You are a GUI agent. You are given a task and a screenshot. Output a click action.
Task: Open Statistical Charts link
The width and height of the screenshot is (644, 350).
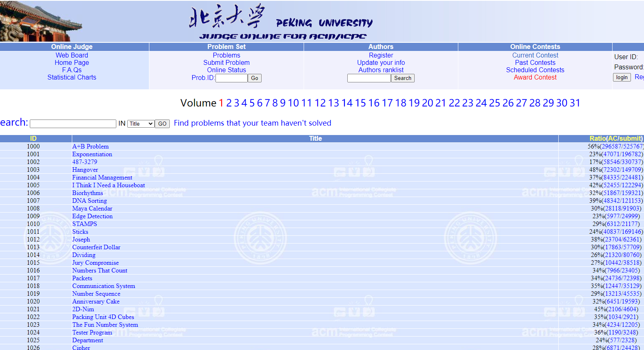coord(72,77)
